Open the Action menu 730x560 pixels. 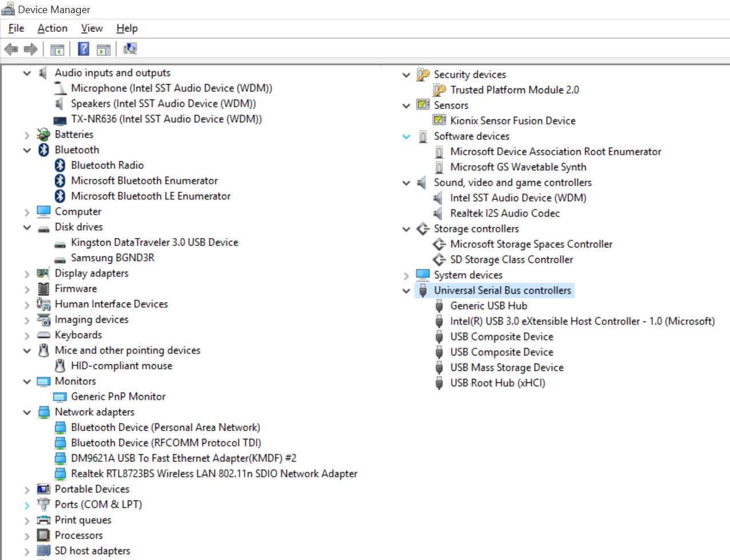click(x=53, y=28)
